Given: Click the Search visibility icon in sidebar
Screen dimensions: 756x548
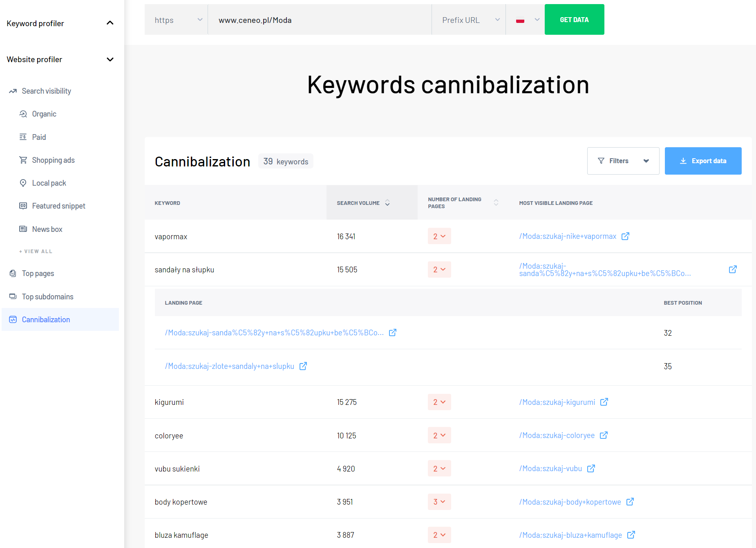Looking at the screenshot, I should click(x=12, y=91).
